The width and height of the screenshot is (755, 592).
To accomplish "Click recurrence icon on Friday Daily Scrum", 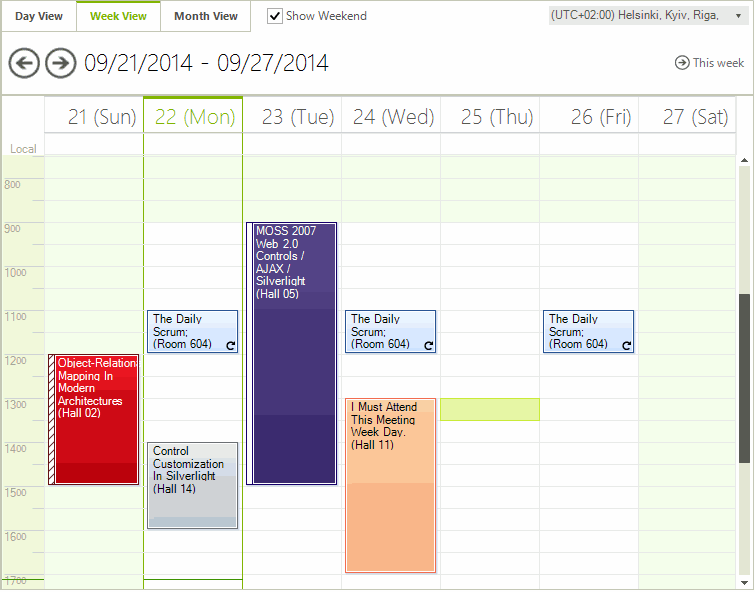I will (627, 346).
